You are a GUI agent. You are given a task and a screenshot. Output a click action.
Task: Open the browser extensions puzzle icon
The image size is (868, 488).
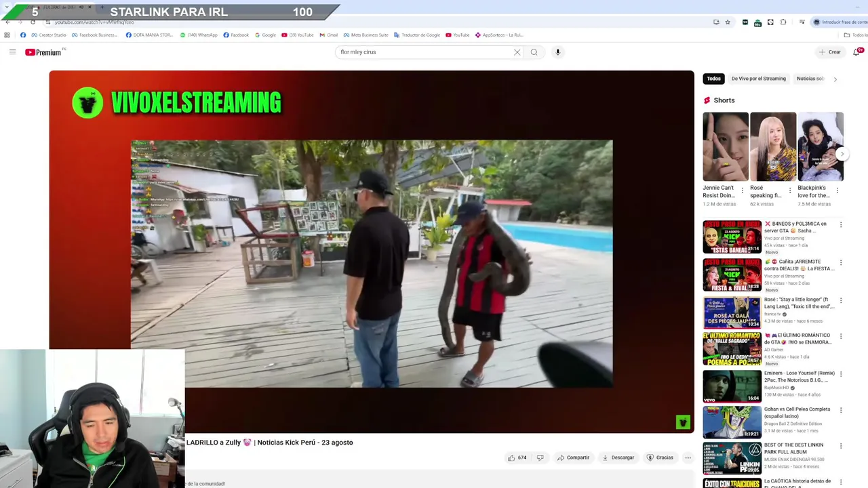(783, 22)
